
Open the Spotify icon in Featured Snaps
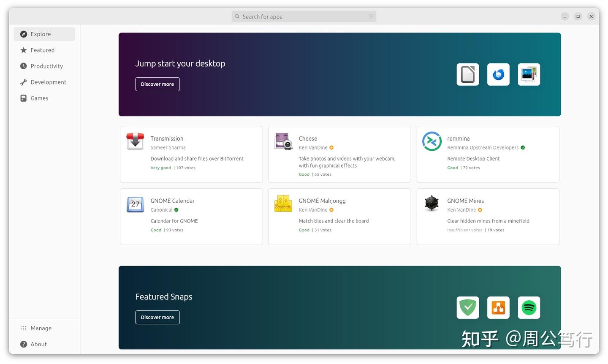(x=529, y=307)
